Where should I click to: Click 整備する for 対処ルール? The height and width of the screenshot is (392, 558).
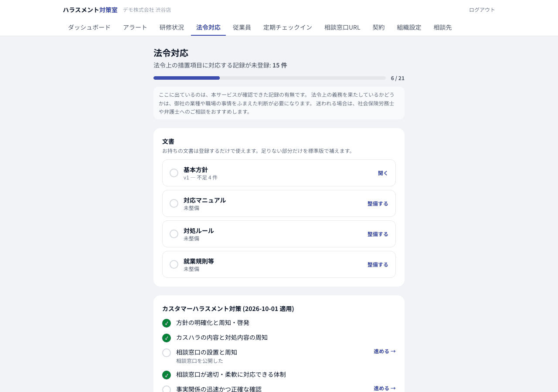(x=378, y=234)
